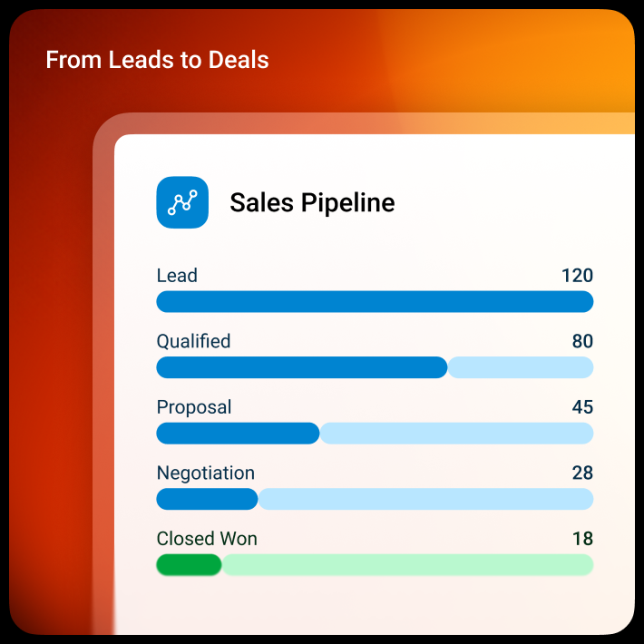Click the dark blue Proposal bar segment
Image resolution: width=644 pixels, height=644 pixels.
click(x=238, y=434)
